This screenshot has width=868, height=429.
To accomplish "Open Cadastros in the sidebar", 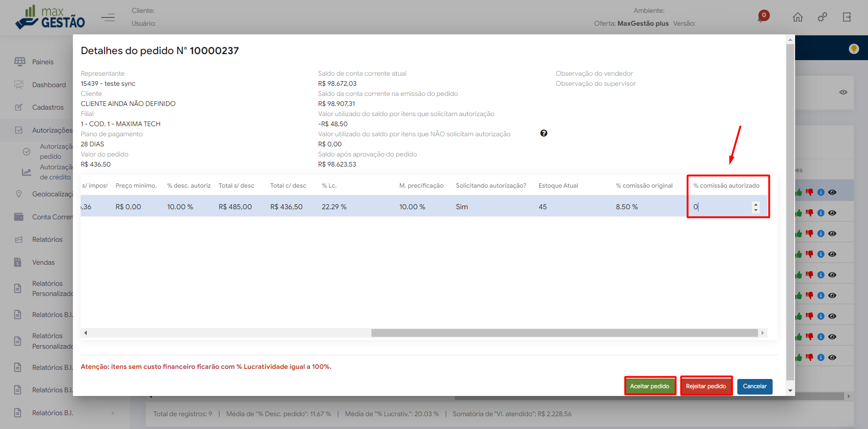I will [x=48, y=107].
